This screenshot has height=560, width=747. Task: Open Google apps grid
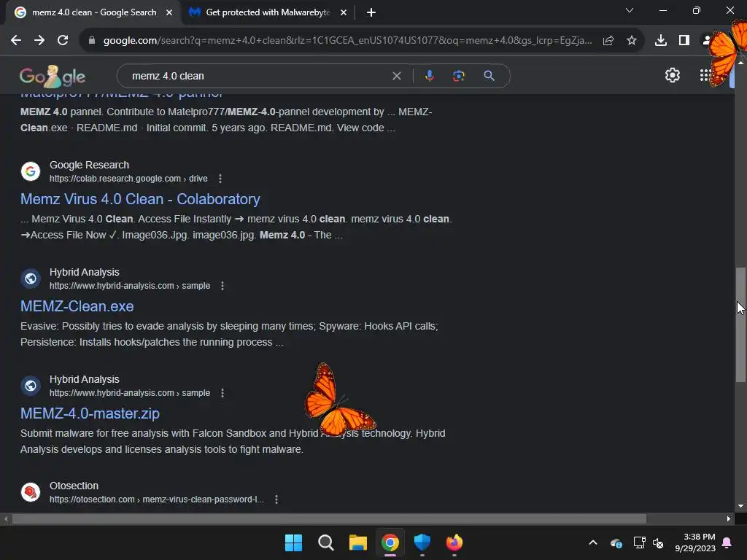(x=705, y=75)
